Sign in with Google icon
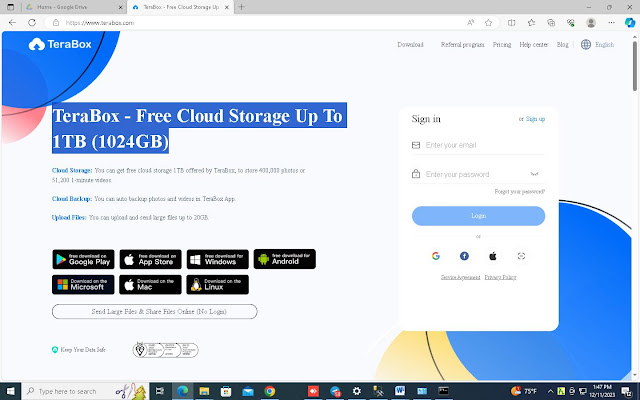 [x=436, y=256]
